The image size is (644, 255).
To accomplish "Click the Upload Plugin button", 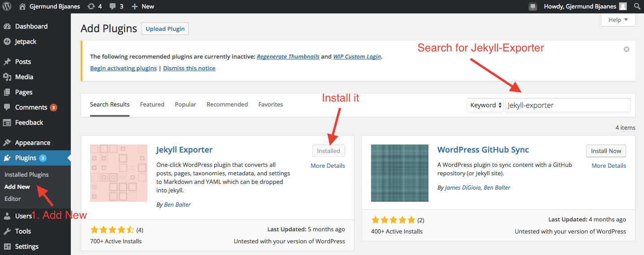I will [x=165, y=29].
